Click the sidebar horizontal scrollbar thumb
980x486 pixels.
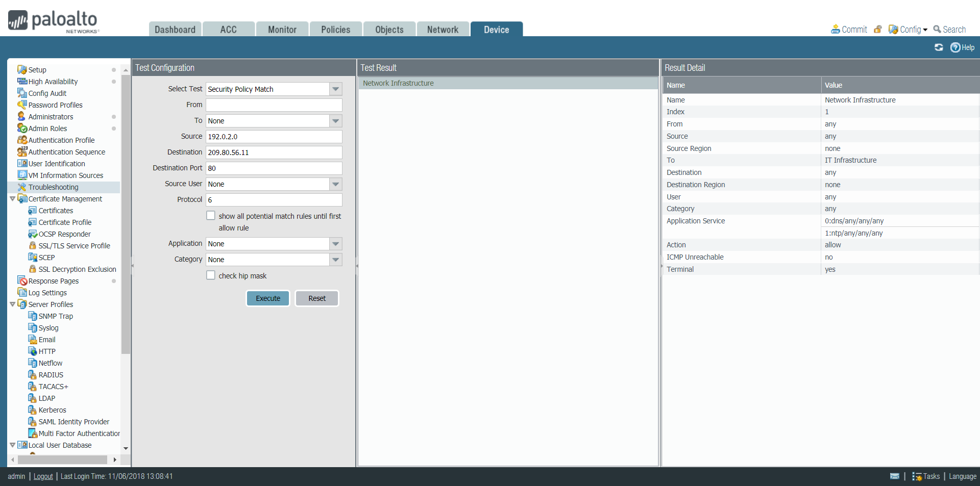[62, 459]
